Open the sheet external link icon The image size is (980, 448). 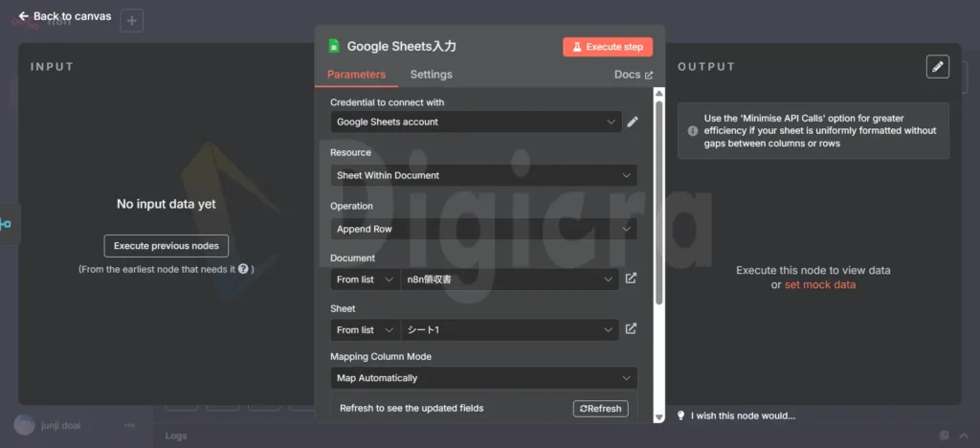coord(631,328)
